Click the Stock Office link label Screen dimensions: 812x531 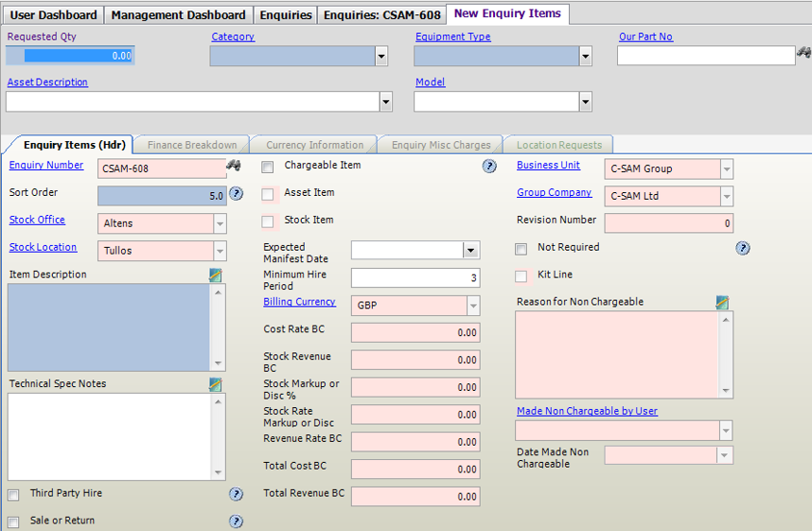pos(38,220)
